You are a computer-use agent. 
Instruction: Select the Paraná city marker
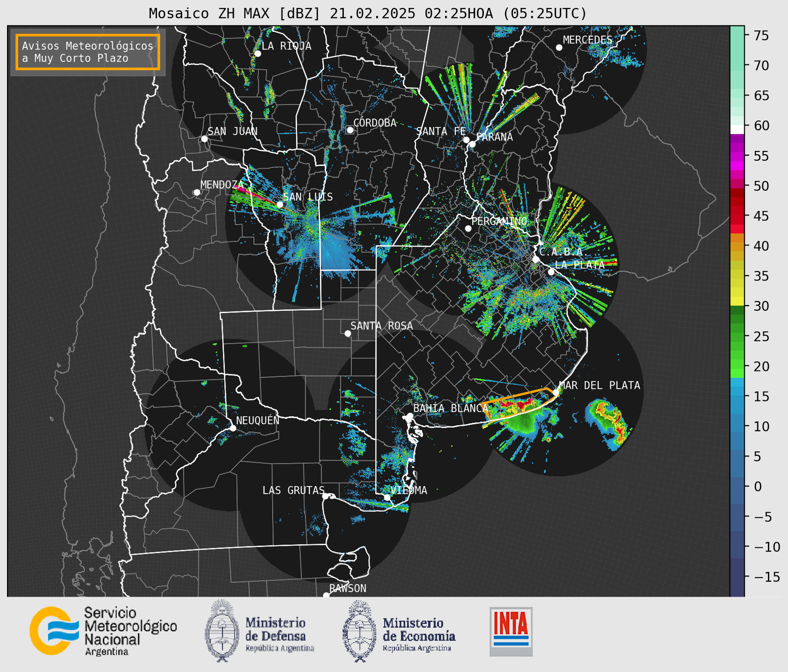[x=472, y=144]
